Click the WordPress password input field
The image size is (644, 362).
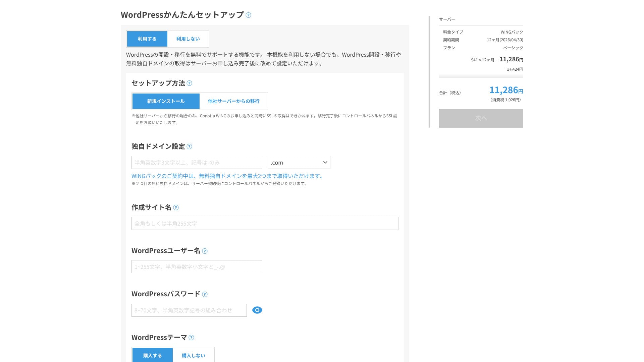point(189,310)
